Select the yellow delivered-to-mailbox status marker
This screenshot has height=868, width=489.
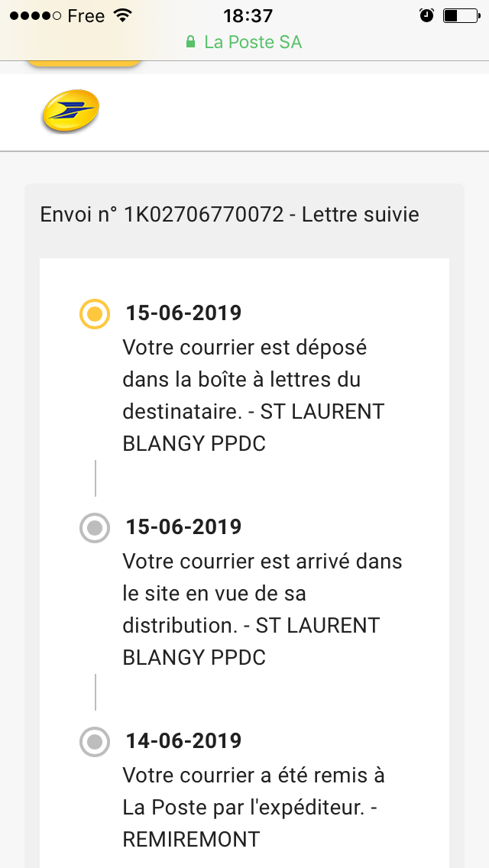coord(95,313)
